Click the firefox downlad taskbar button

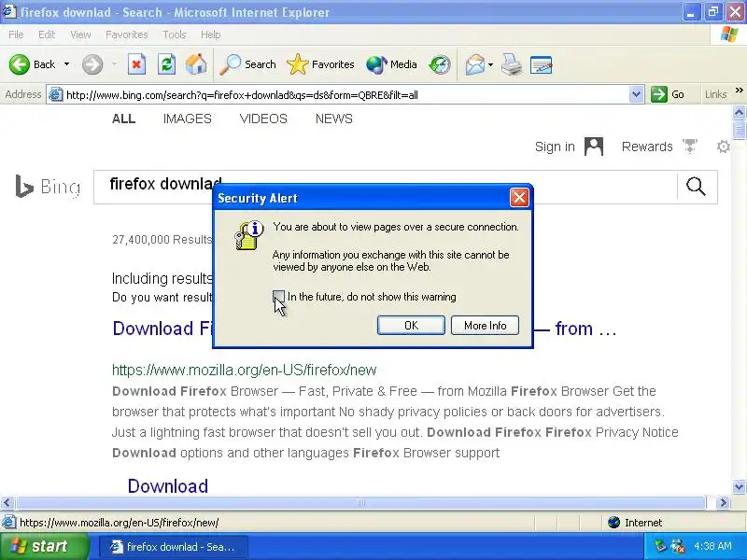(x=174, y=547)
